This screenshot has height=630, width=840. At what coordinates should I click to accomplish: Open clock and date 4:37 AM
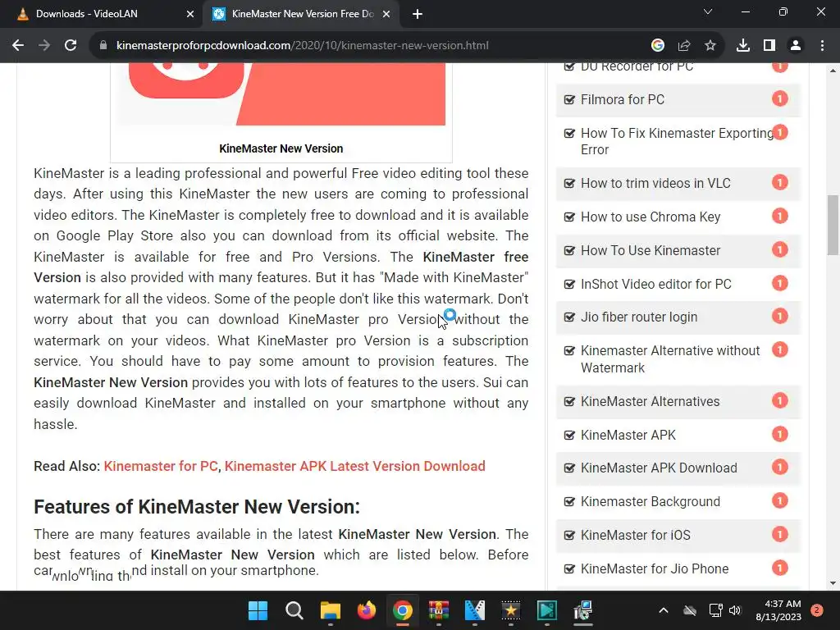coord(778,610)
